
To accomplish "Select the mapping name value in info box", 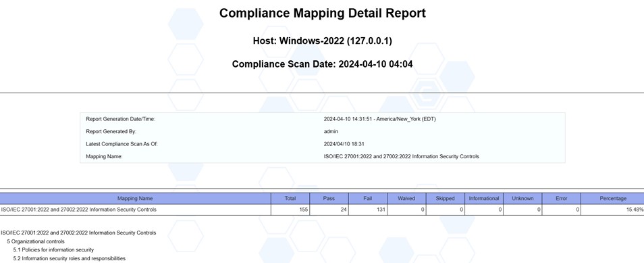I will pos(401,156).
